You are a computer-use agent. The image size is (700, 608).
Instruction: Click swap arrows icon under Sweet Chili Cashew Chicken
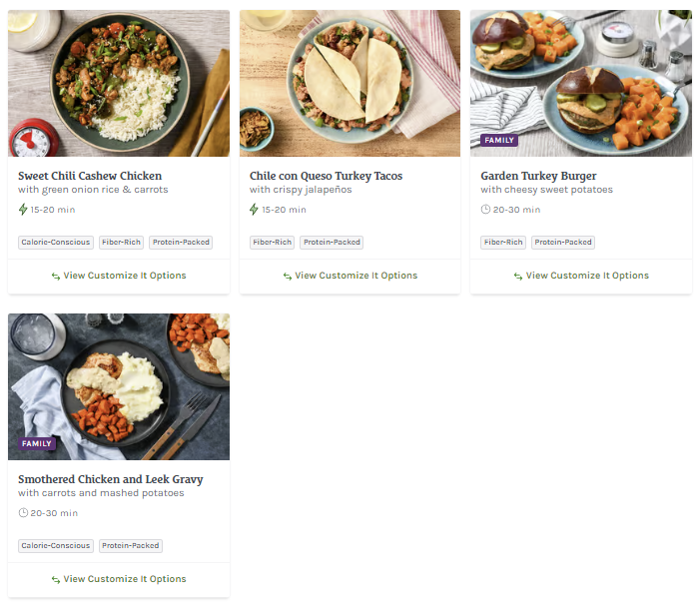coord(56,277)
